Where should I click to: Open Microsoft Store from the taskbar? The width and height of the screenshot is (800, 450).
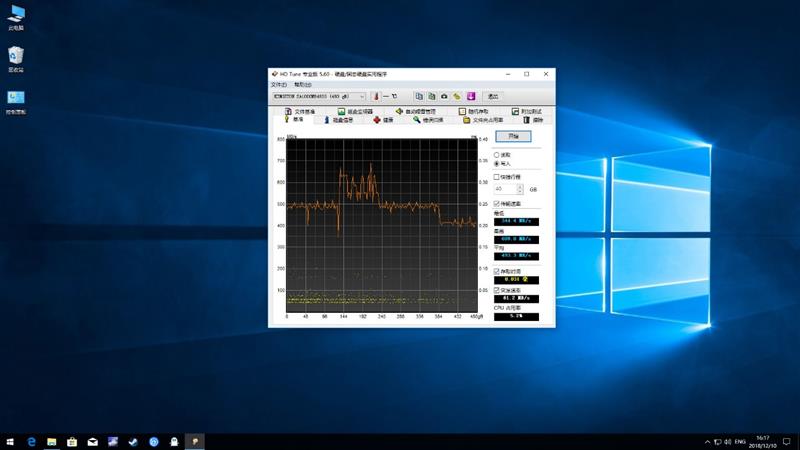tap(72, 442)
